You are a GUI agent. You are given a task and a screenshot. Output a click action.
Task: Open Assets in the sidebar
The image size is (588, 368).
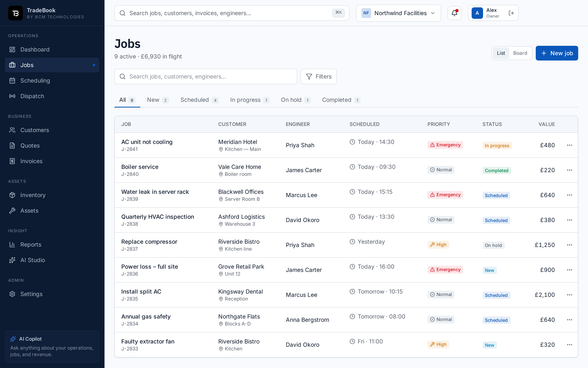52,211
